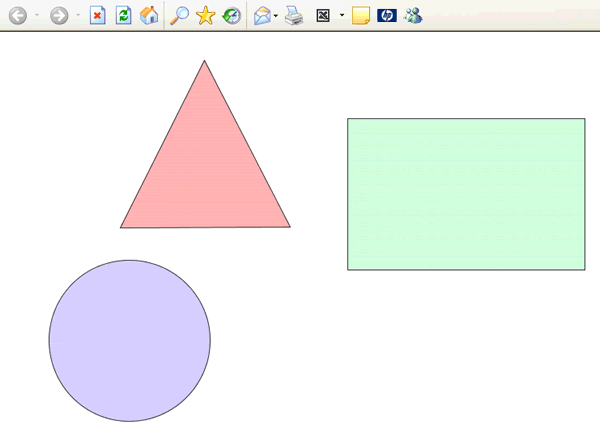Launch Messenger with the people icon
This screenshot has width=600, height=438.
tap(413, 15)
